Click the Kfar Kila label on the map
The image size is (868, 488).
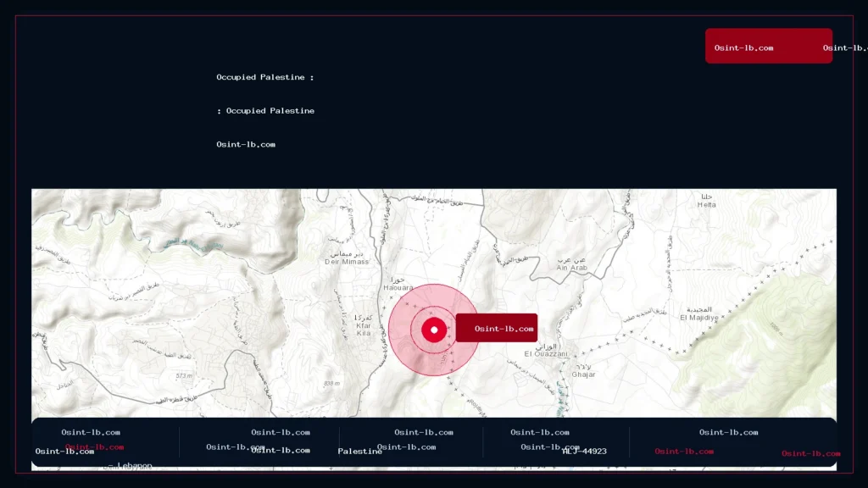point(364,325)
